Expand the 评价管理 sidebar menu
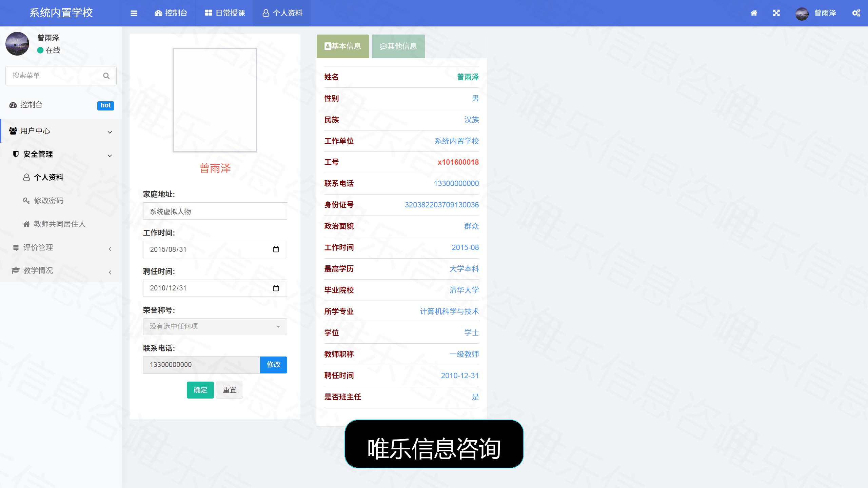Image resolution: width=868 pixels, height=488 pixels. pyautogui.click(x=61, y=248)
